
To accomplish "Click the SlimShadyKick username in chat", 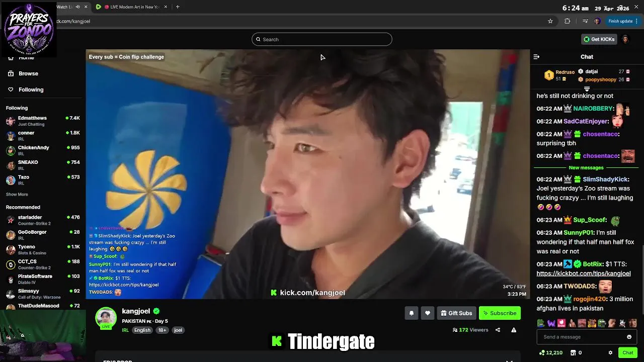I will (606, 179).
